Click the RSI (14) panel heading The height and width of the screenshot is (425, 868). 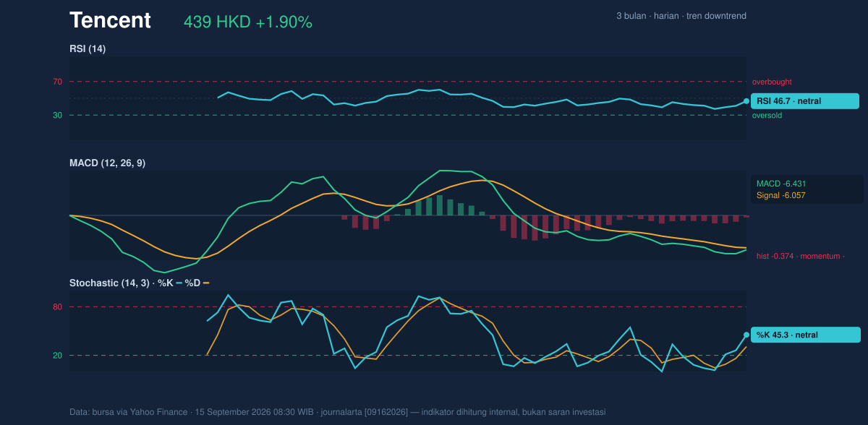click(88, 48)
